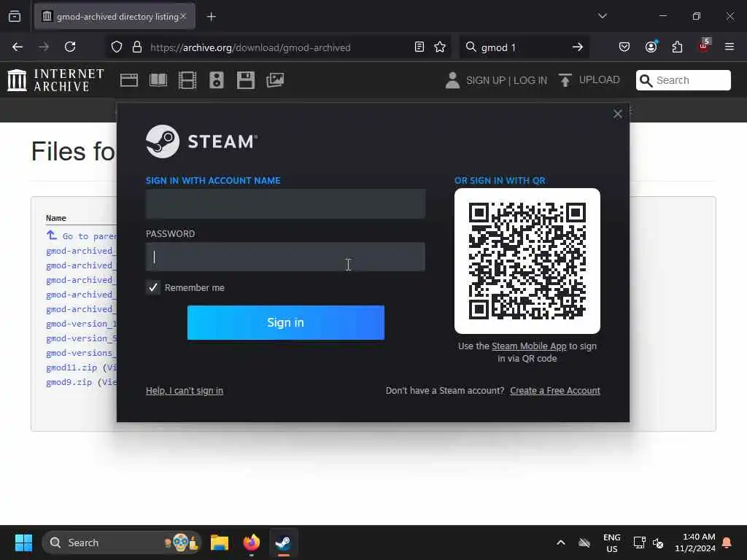Open uBlock extension icon with badge
This screenshot has height=560, width=747.
[x=704, y=46]
